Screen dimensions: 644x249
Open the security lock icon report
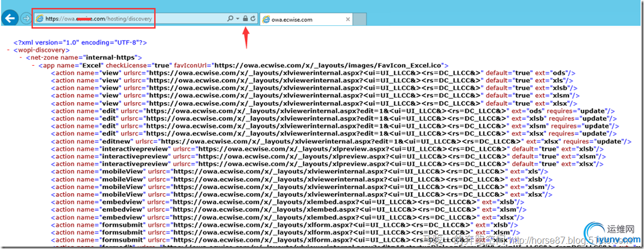pos(245,19)
